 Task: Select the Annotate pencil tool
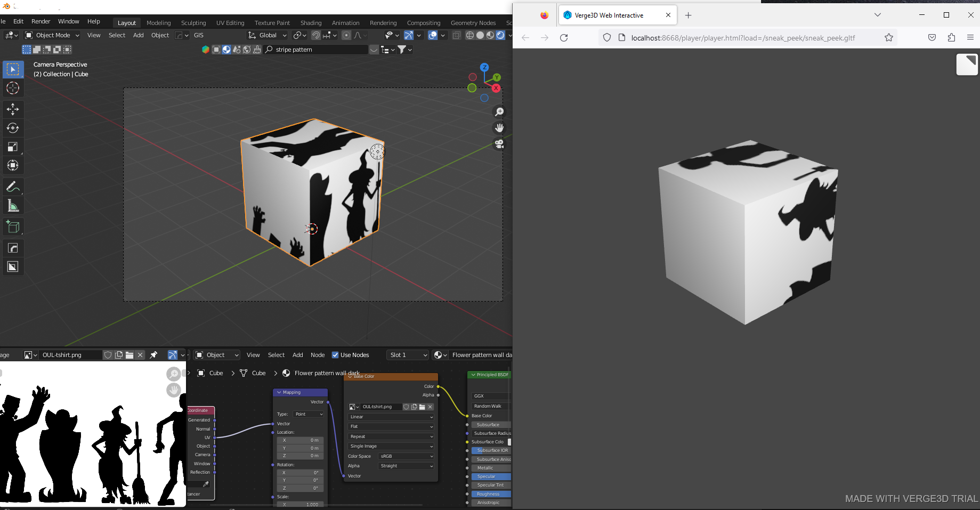pyautogui.click(x=13, y=187)
